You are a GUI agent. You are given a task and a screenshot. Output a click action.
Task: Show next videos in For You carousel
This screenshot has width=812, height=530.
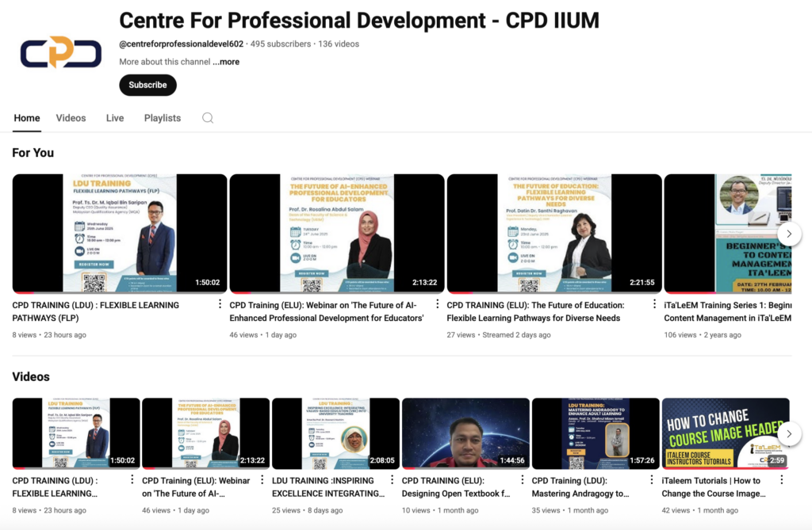[789, 234]
